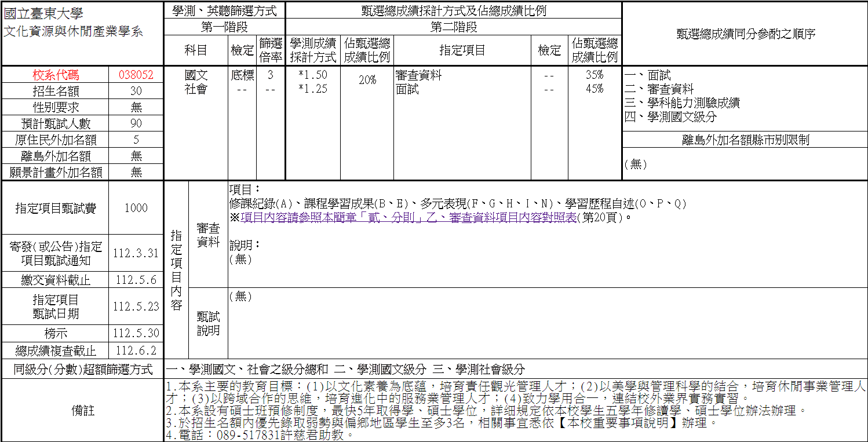The height and width of the screenshot is (442, 868).
Task: Click remark 2 about 碩士班預修制度
Action: (486, 411)
